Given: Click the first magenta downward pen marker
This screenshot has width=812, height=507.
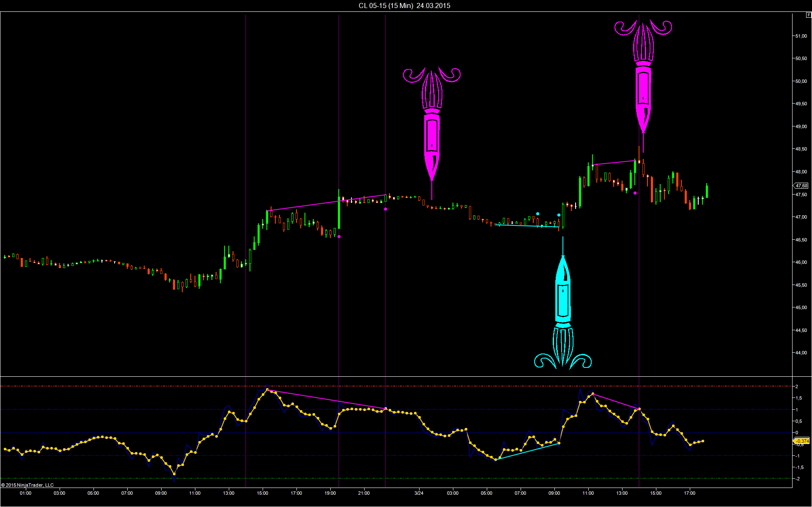Looking at the screenshot, I should tap(432, 135).
